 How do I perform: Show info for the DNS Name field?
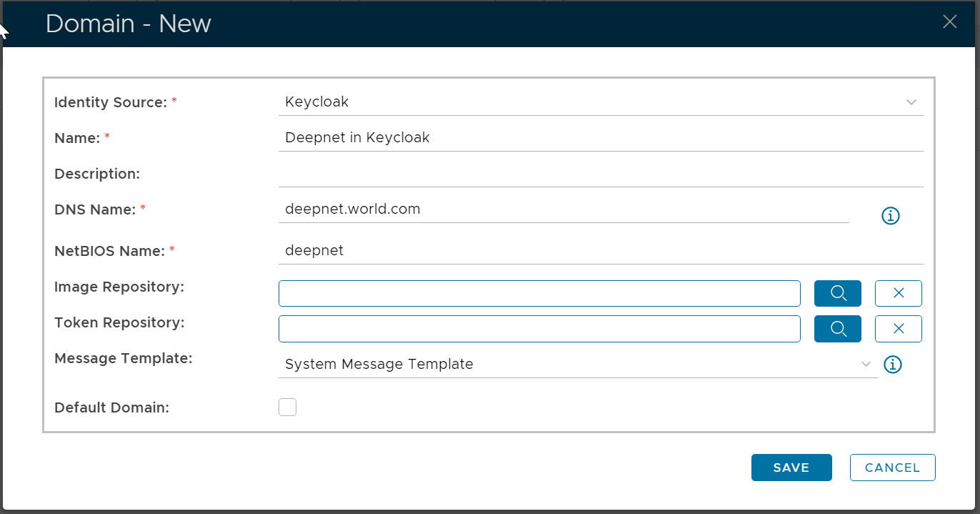coord(890,216)
